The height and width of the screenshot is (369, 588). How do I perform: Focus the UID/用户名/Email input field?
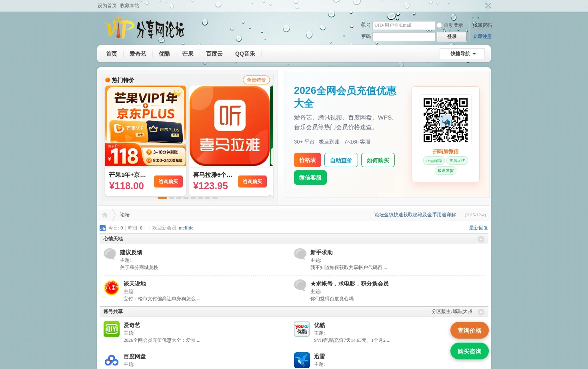tap(404, 25)
